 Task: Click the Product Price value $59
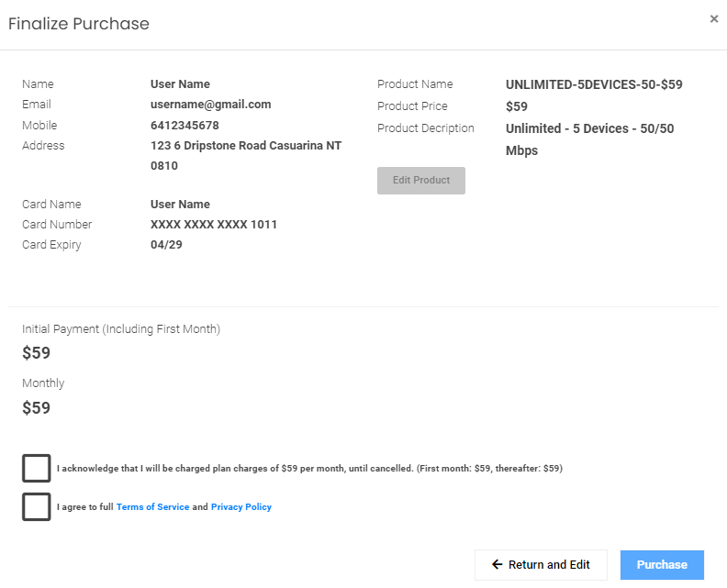[517, 106]
